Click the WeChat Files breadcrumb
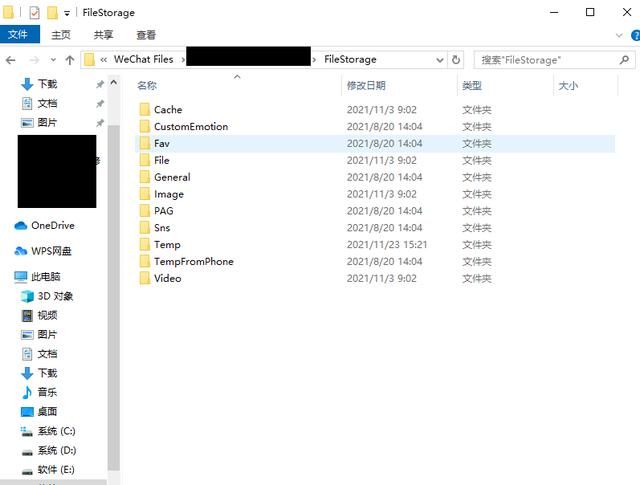The image size is (640, 485). [143, 60]
